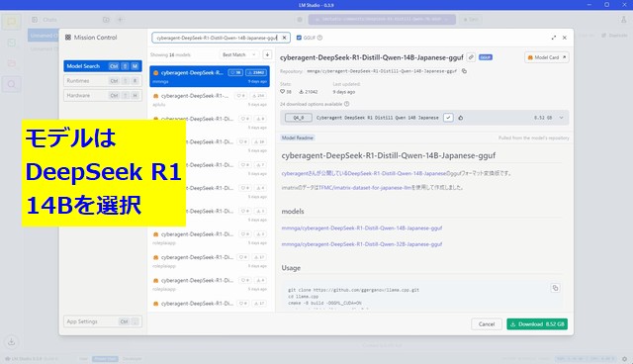Click thumbs-up icon on Q4_0 download option
The width and height of the screenshot is (633, 364).
(x=461, y=118)
